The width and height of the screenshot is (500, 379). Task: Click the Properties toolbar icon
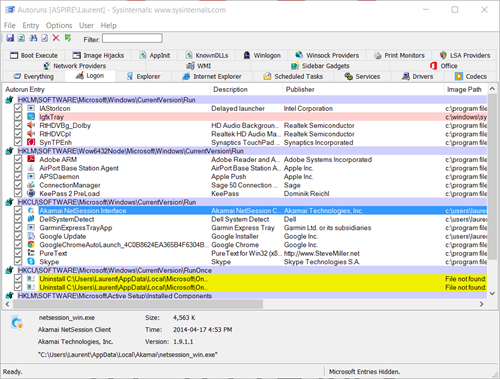[44, 38]
